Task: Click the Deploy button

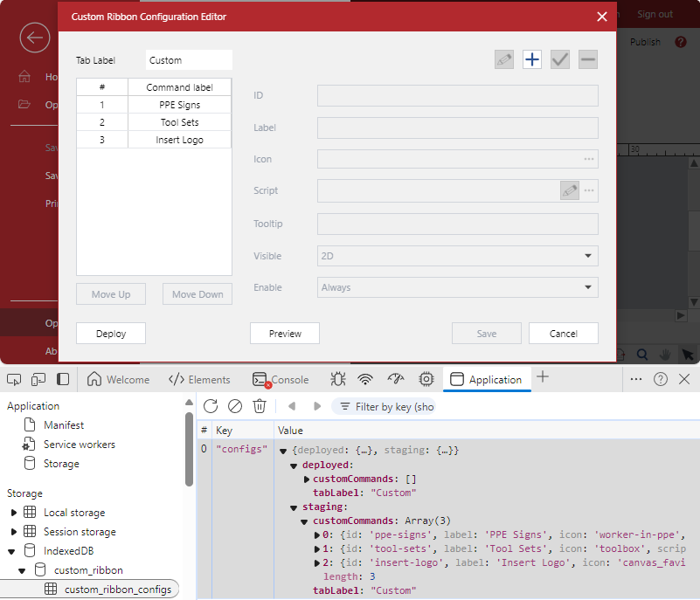Action: click(x=111, y=334)
